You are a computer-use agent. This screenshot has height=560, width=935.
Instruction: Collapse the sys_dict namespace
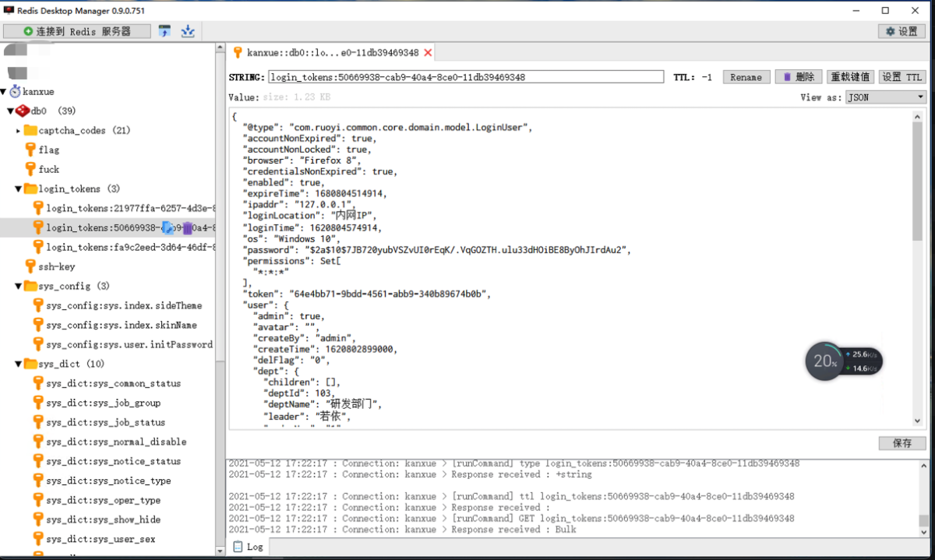tap(19, 365)
